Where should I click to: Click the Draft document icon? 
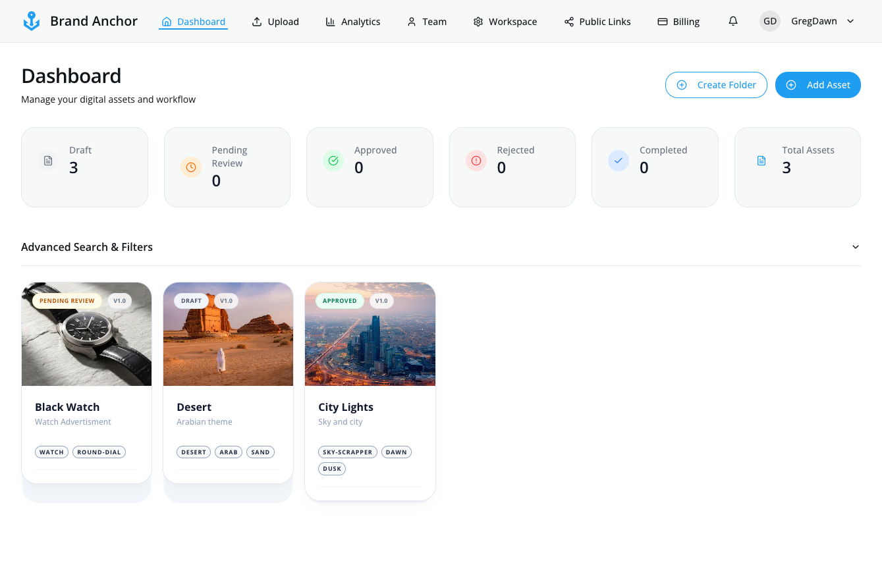pyautogui.click(x=48, y=161)
